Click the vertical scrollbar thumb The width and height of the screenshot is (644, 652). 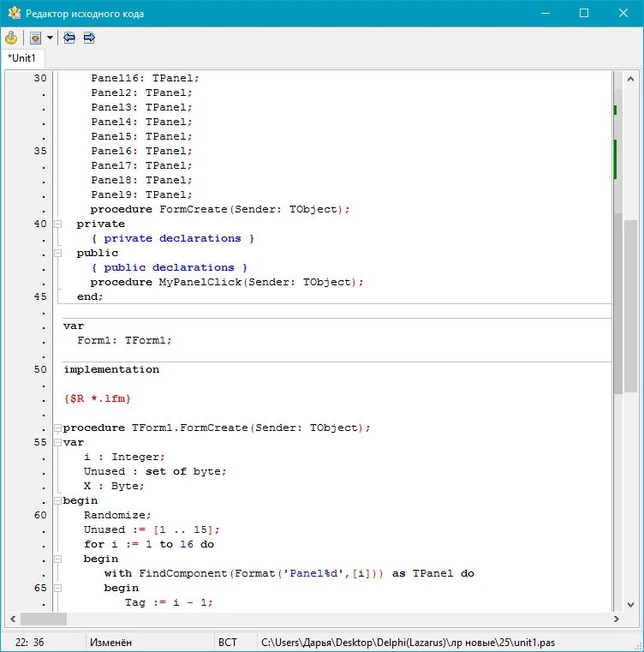coord(630,307)
